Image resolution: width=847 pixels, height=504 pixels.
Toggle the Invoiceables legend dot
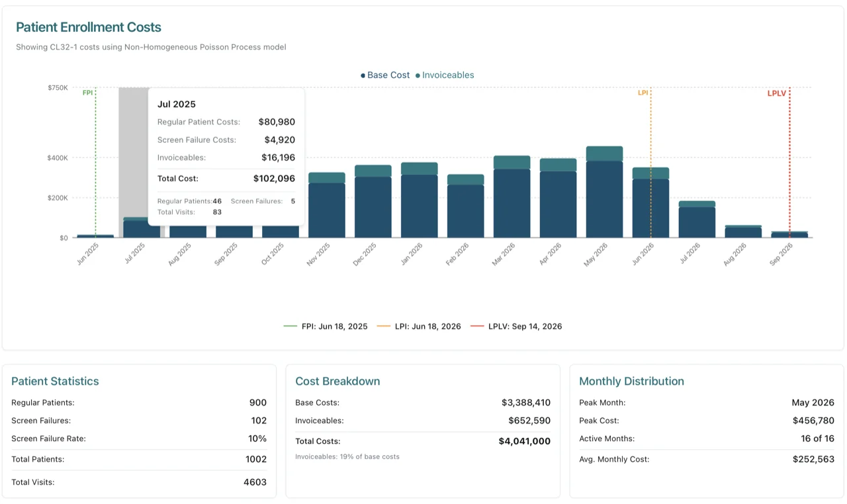tap(418, 75)
